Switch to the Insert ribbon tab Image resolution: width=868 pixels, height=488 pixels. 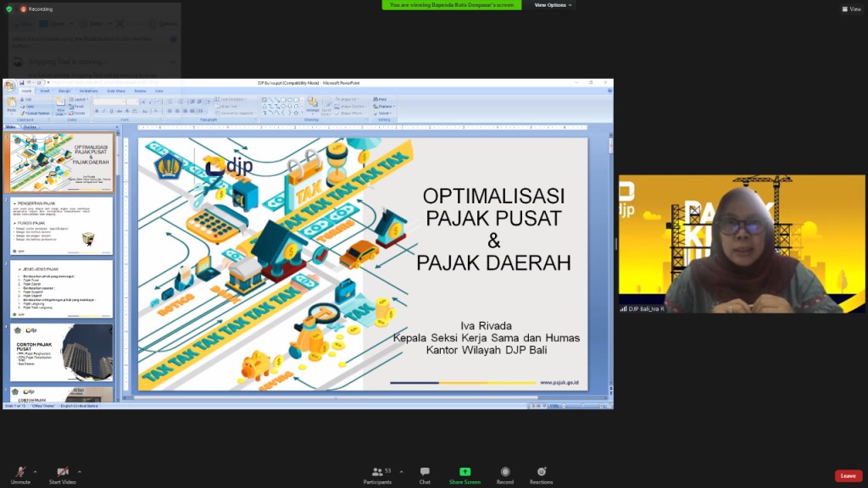[45, 91]
